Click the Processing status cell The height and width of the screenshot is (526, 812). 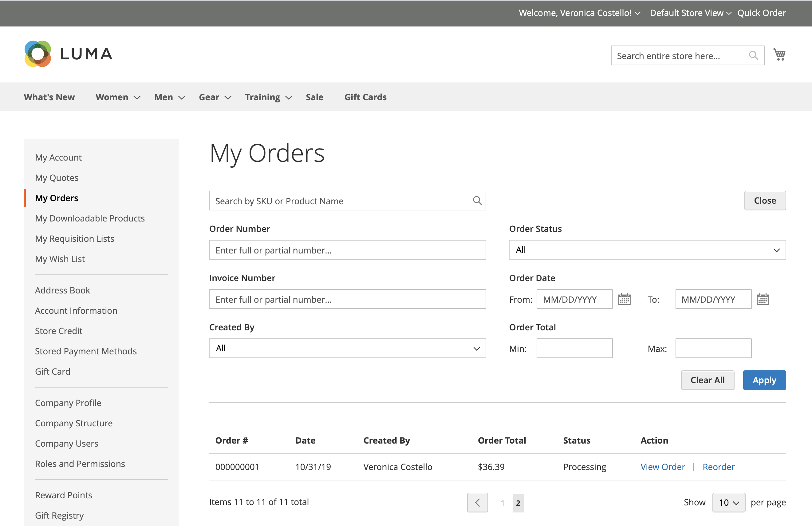click(585, 467)
